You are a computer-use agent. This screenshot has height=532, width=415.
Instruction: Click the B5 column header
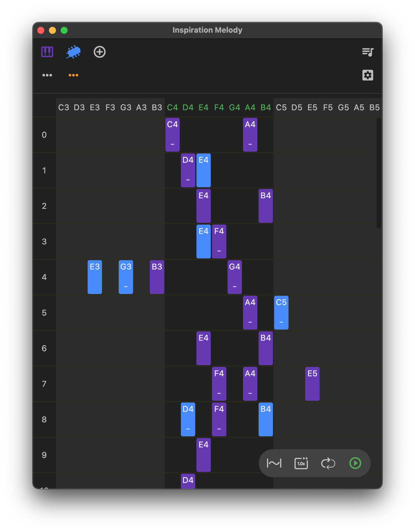pyautogui.click(x=374, y=108)
